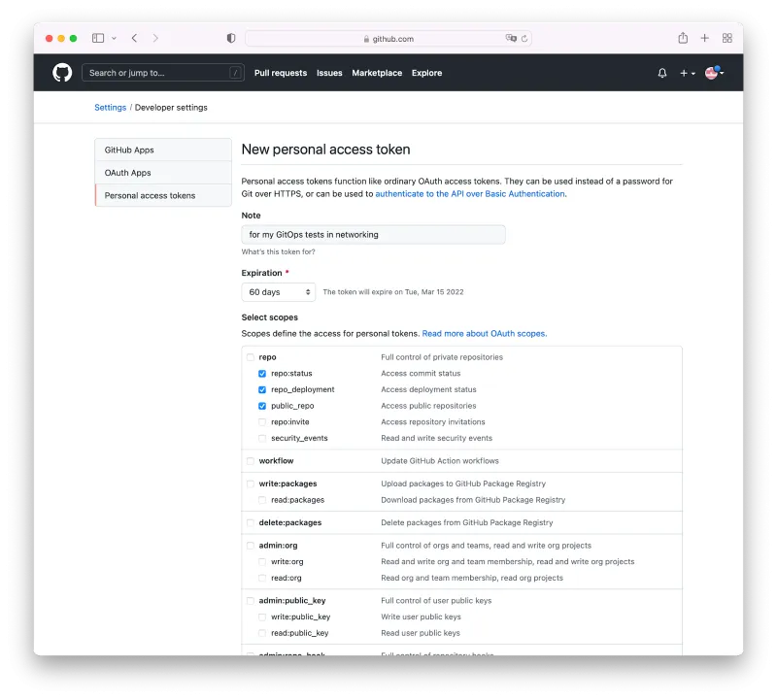This screenshot has width=777, height=700.
Task: Open the Expiration 60 days dropdown
Action: click(x=279, y=292)
